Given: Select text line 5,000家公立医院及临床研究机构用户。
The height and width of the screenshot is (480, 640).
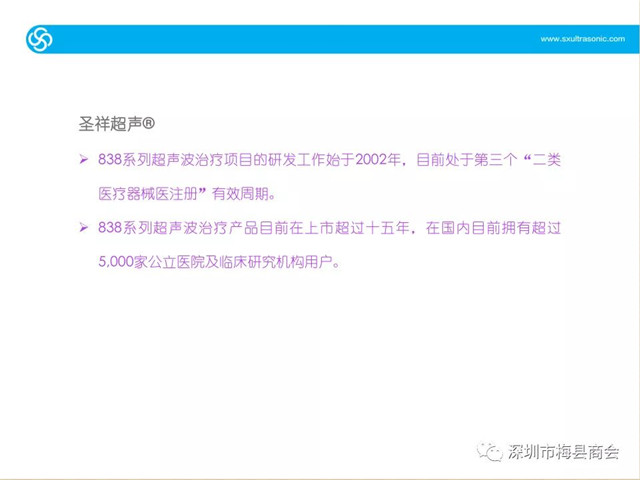Looking at the screenshot, I should coord(219,262).
